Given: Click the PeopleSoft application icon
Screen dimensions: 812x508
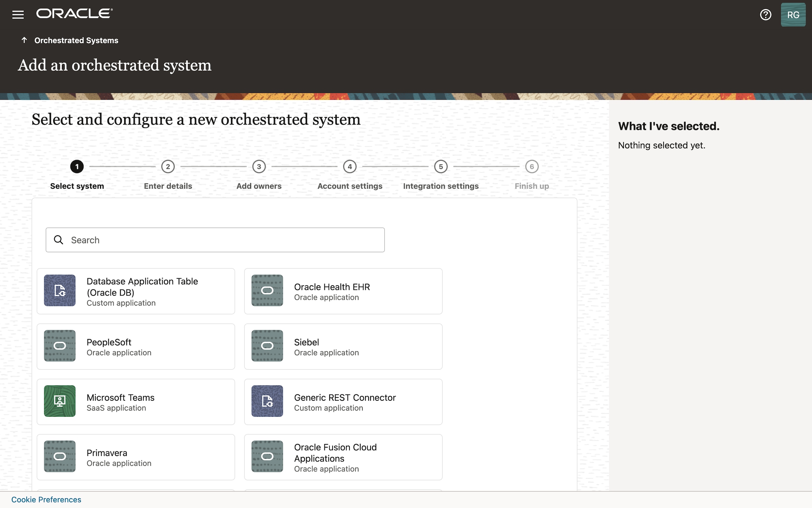Looking at the screenshot, I should (x=60, y=346).
